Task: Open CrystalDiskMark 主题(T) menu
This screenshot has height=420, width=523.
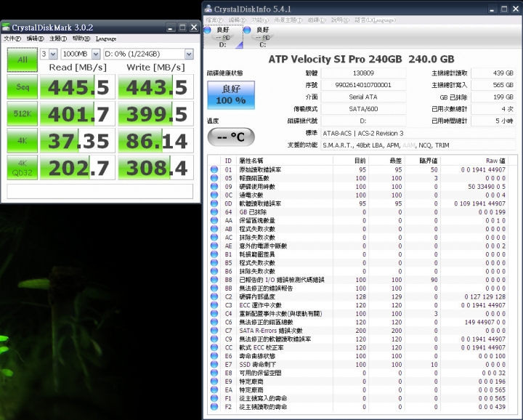Action: point(58,39)
